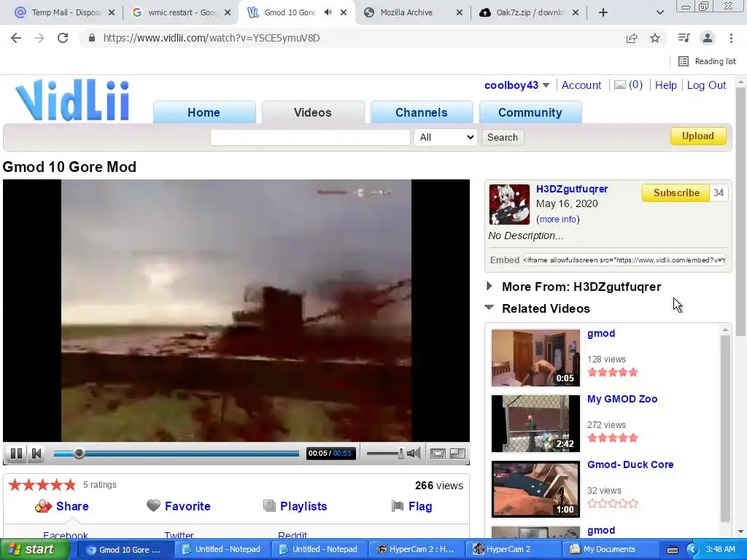
Task: Open the Videos tab
Action: pos(312,112)
